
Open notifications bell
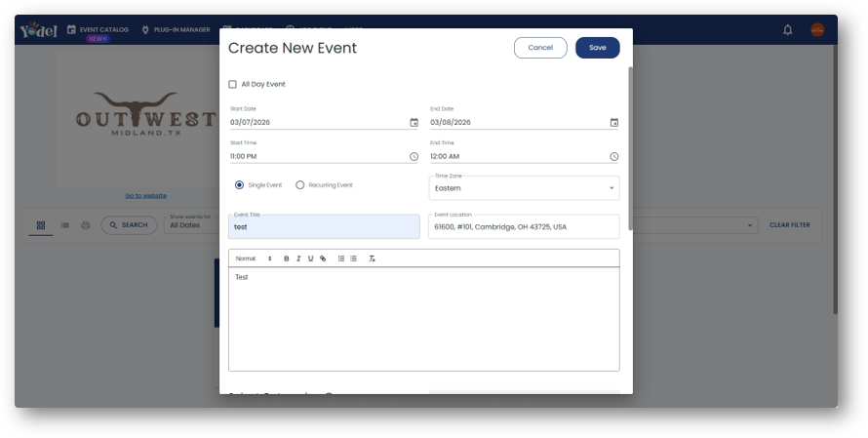pos(787,30)
